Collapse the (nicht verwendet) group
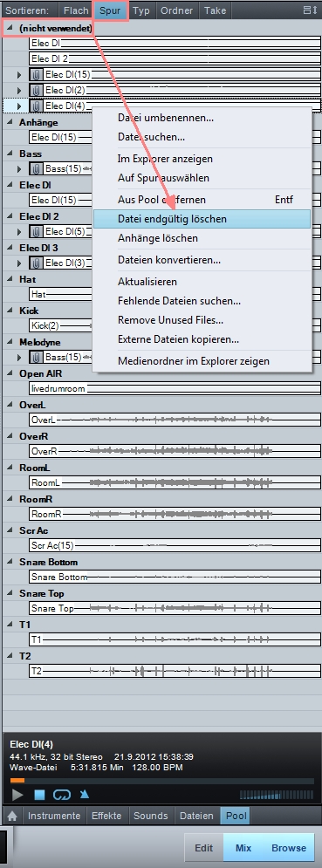The width and height of the screenshot is (322, 868). tap(10, 27)
